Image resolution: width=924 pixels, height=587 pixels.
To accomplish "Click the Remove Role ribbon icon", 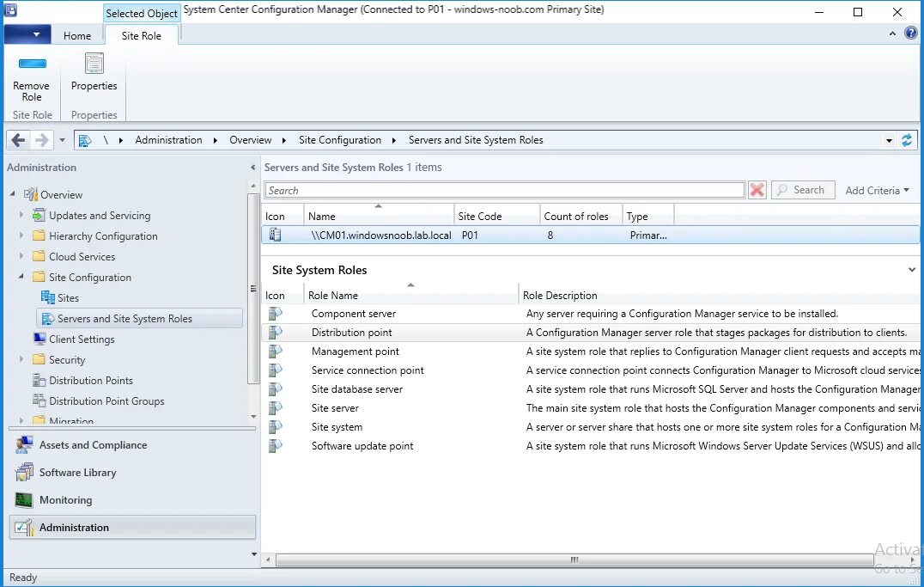I will point(33,64).
